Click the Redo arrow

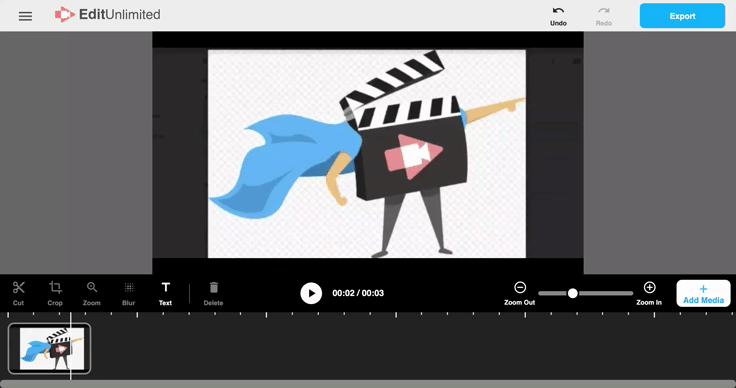click(x=604, y=16)
